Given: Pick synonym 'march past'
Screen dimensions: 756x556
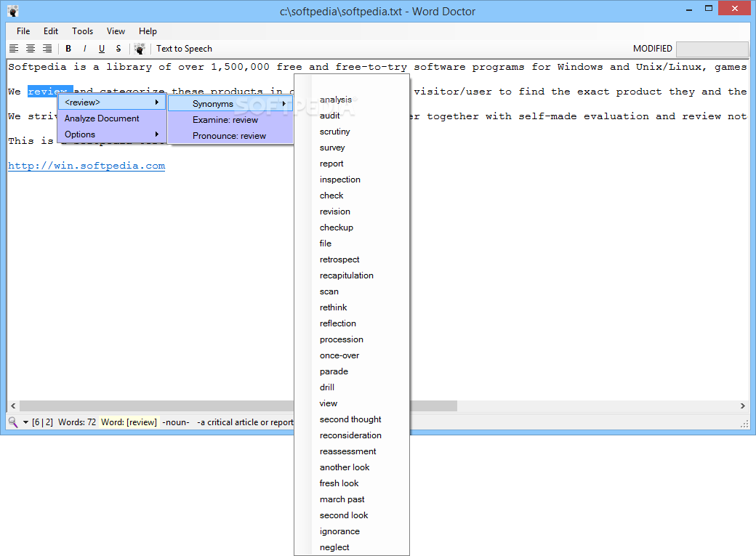Looking at the screenshot, I should coord(342,499).
